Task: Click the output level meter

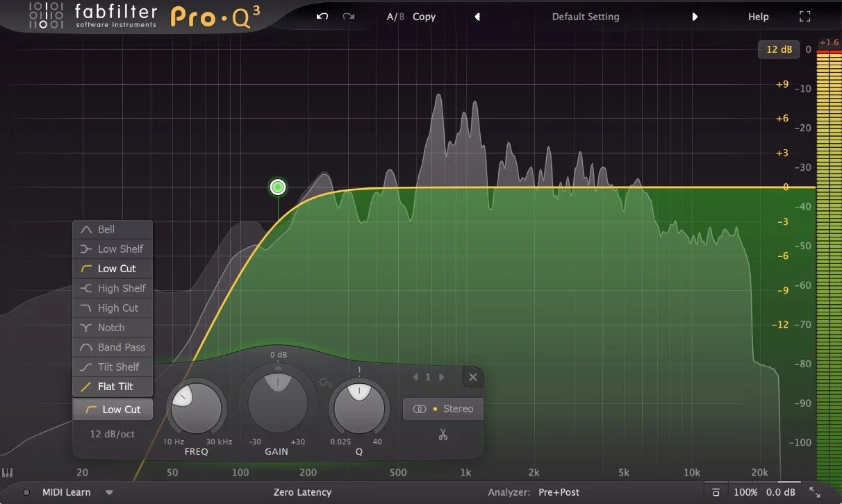Action: tap(828, 264)
